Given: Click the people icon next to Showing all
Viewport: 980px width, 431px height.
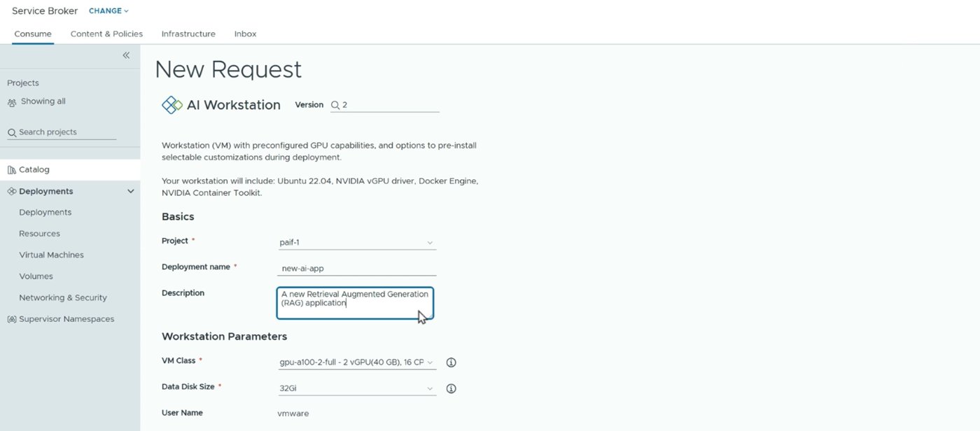Looking at the screenshot, I should (x=11, y=101).
